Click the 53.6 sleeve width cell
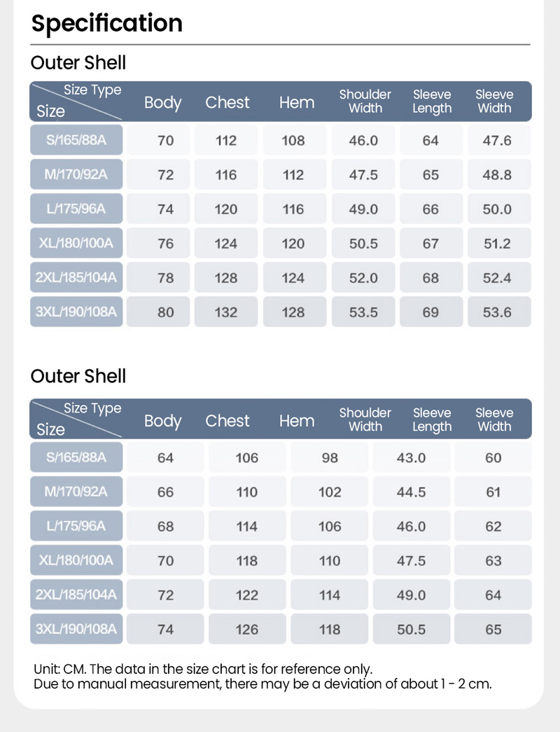Viewport: 560px width, 732px height. (497, 312)
